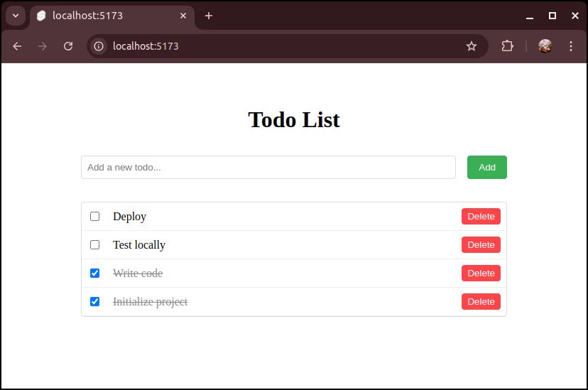Viewport: 588px width, 390px height.
Task: Delete the Write code todo item
Action: pyautogui.click(x=481, y=273)
